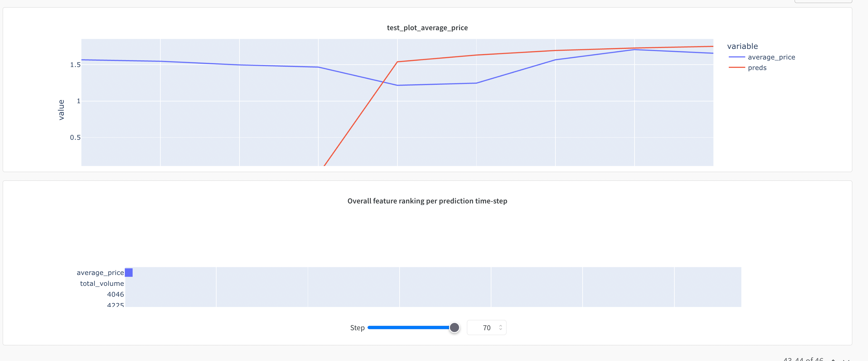
Task: Click the test_plot_average_price chart title
Action: coord(427,27)
